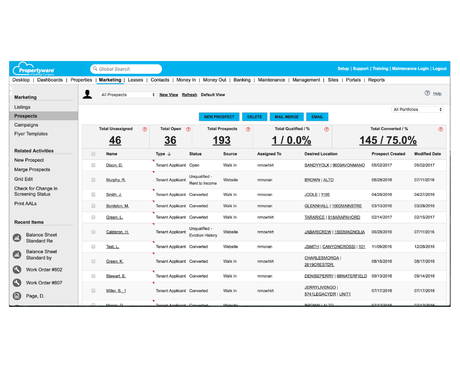This screenshot has height=385, width=460.
Task: Click the icon beside Balance Sheet Standard by
Action: pos(17,255)
